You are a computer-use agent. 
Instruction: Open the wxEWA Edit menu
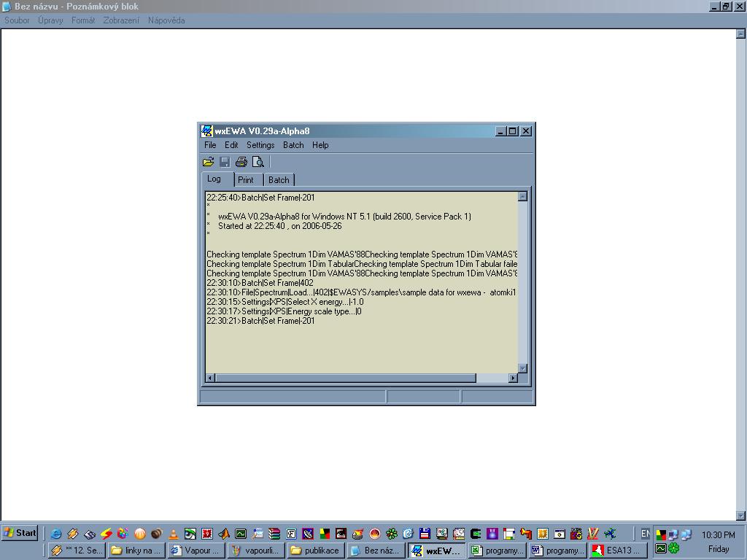click(231, 145)
